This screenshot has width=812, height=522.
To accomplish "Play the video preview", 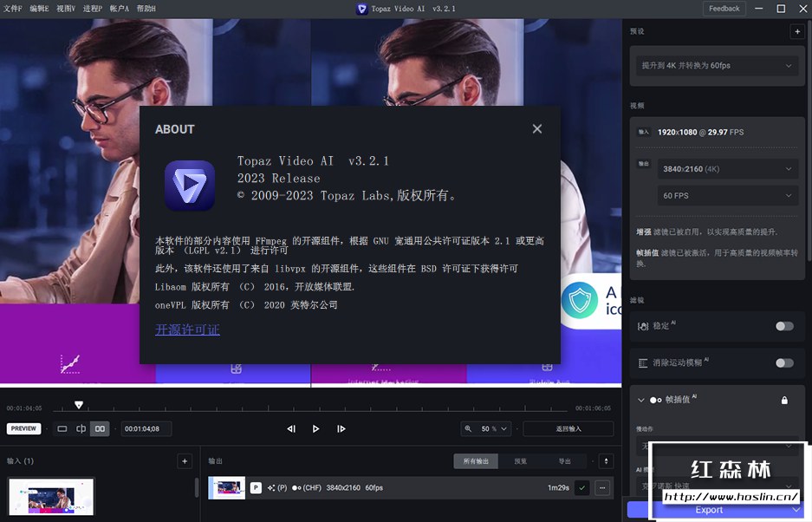I will 316,428.
